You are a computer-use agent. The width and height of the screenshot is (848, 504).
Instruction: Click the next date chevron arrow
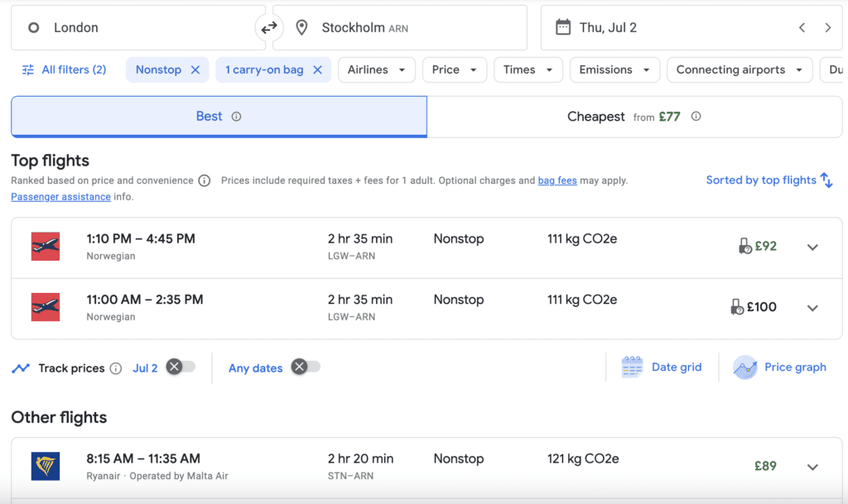[x=827, y=27]
